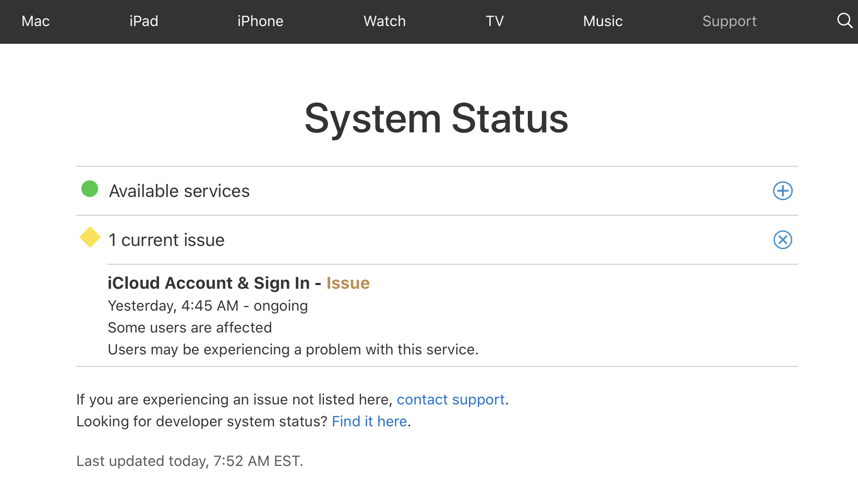Expand Available services with plus icon
Viewport: 858px width, 504px height.
[782, 191]
